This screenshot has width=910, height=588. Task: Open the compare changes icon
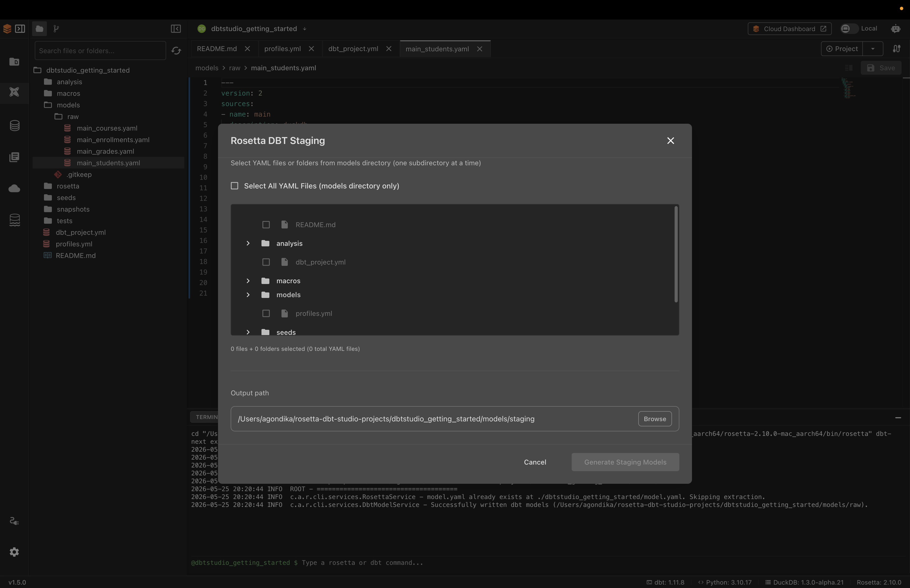pos(897,48)
